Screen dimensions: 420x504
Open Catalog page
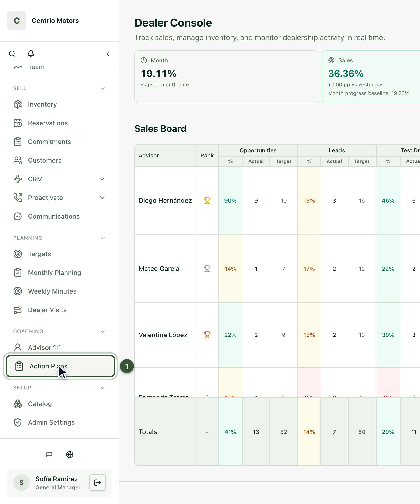coord(40,404)
